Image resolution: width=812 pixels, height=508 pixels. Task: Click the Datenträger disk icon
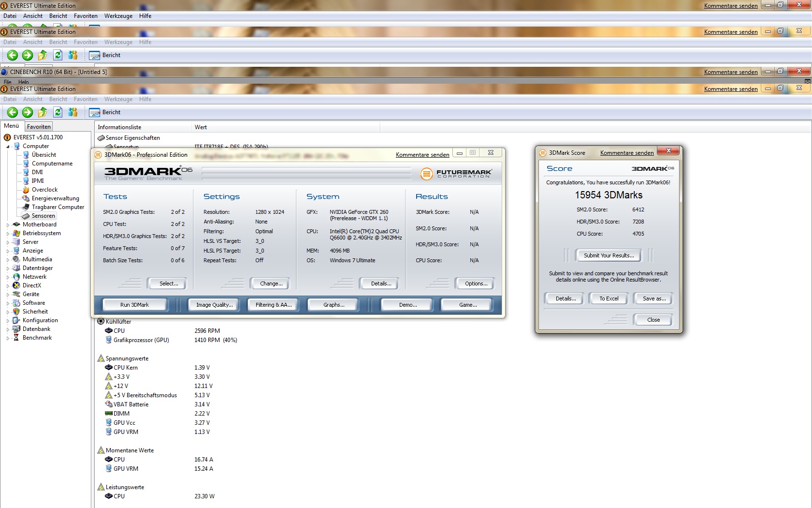[17, 268]
